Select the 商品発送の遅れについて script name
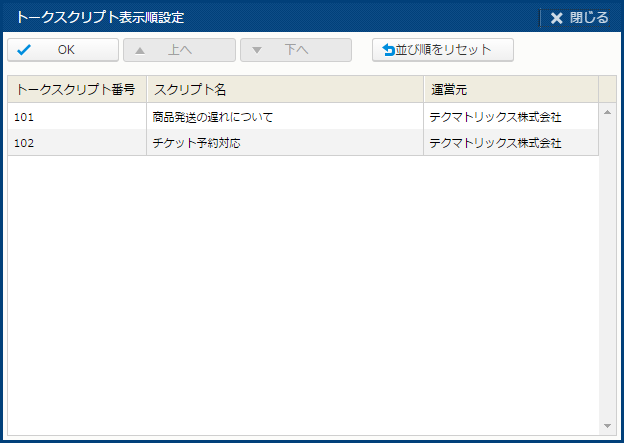Screen dimensions: 624x443 click(x=213, y=117)
